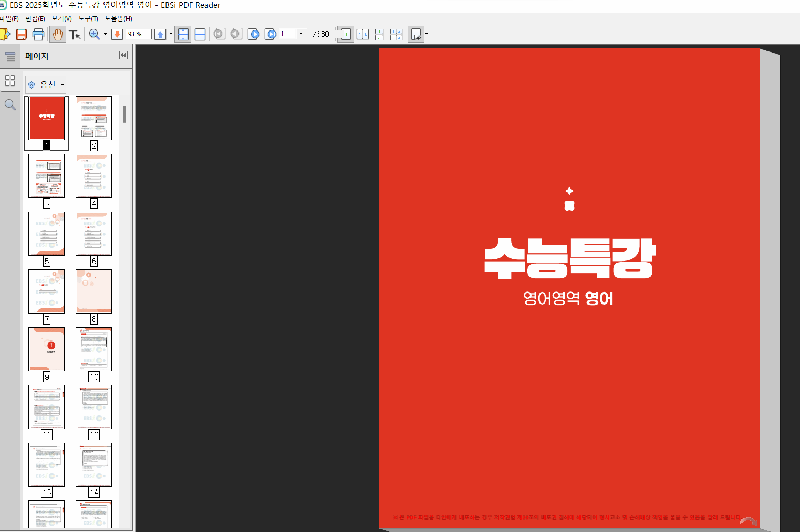Select page 4 thumbnail
This screenshot has width=800, height=532.
[93, 176]
